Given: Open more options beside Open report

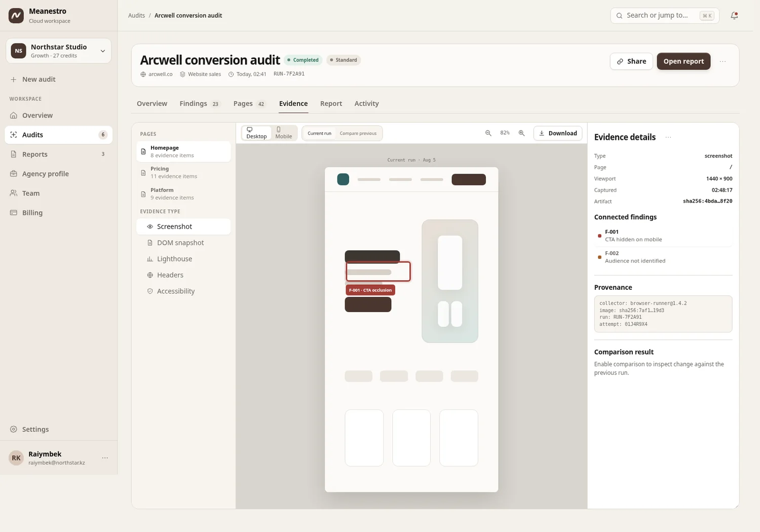Looking at the screenshot, I should [x=723, y=61].
